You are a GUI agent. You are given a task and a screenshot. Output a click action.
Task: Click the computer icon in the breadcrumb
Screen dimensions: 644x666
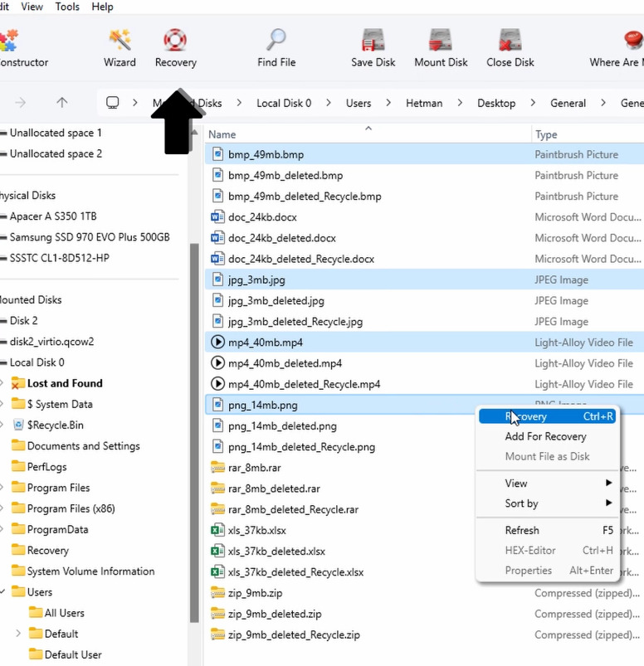click(112, 102)
